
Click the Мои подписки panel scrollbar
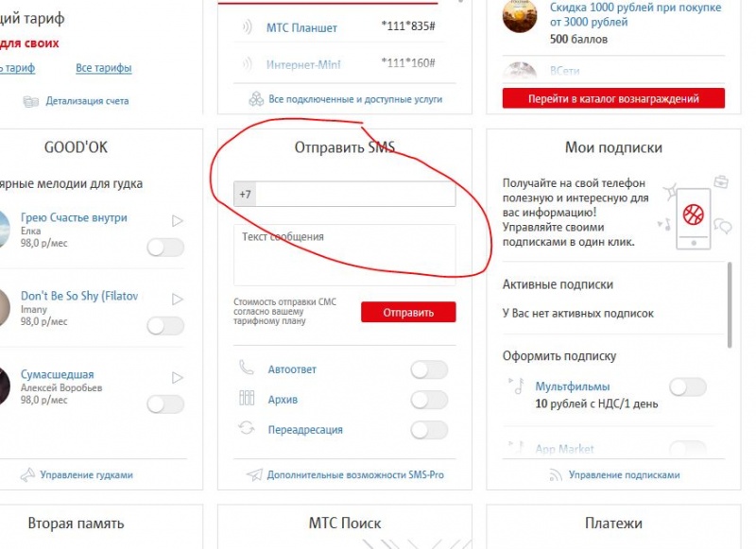[x=730, y=304]
